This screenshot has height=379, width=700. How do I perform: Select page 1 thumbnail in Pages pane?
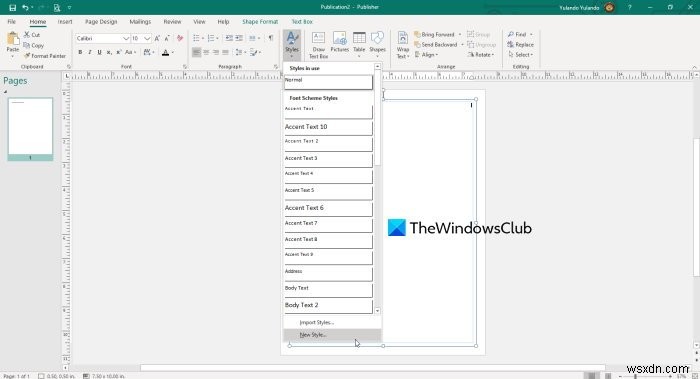click(x=30, y=129)
